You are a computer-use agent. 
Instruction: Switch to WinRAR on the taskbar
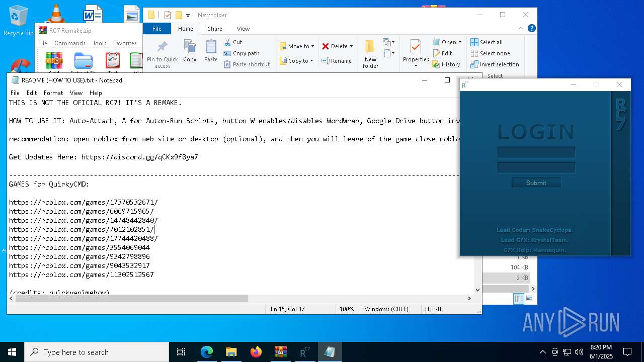click(280, 352)
